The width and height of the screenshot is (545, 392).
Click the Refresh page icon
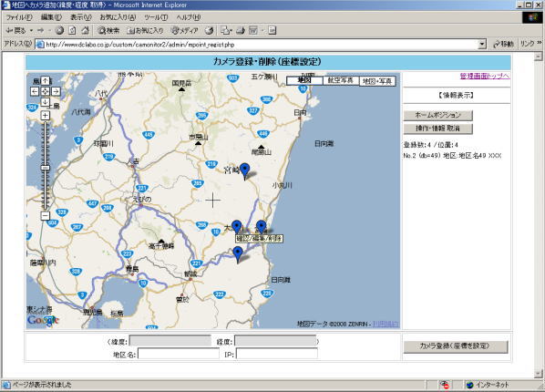tap(72, 31)
